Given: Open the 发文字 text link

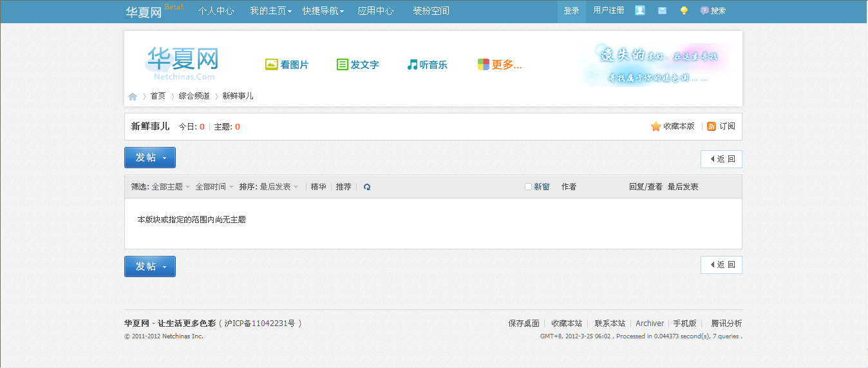Looking at the screenshot, I should point(358,64).
